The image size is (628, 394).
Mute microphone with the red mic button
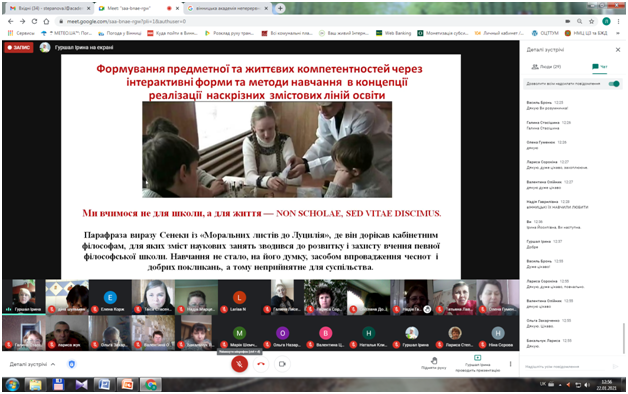[240, 364]
